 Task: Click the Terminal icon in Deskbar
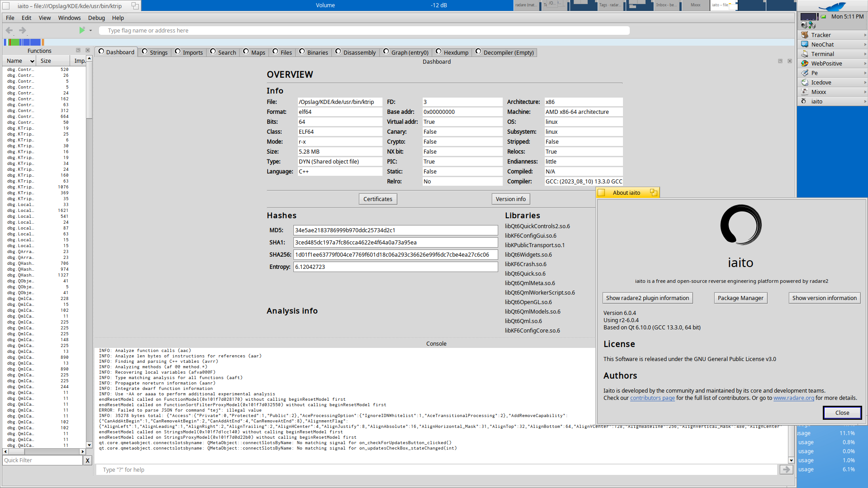pyautogui.click(x=805, y=54)
